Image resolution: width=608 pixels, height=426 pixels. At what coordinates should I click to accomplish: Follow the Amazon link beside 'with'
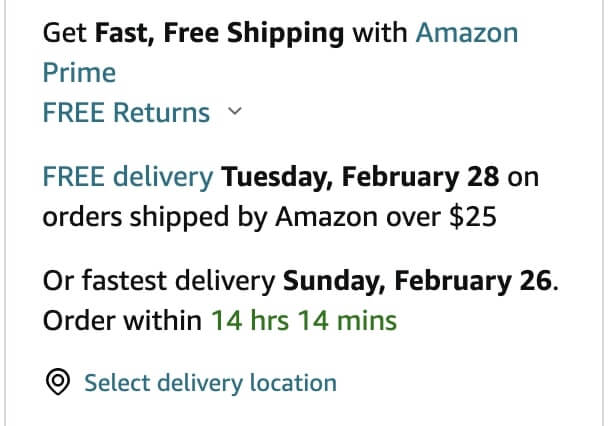[x=467, y=33]
